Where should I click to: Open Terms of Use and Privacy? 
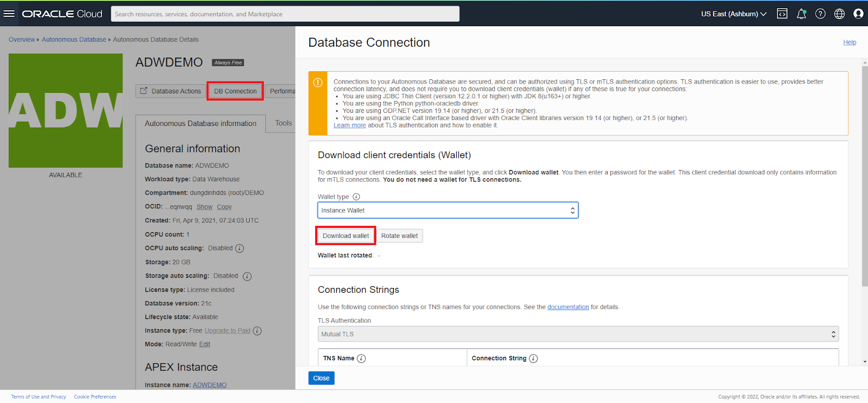click(39, 397)
